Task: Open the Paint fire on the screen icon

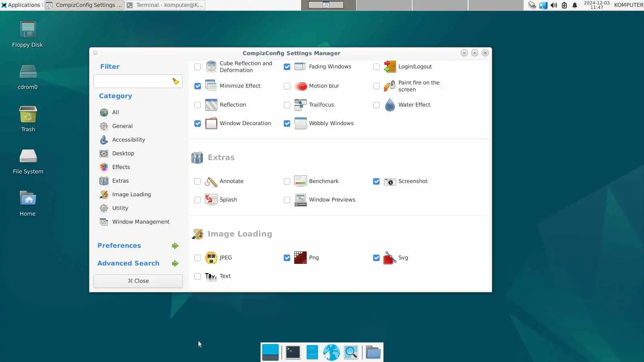Action: pos(390,86)
